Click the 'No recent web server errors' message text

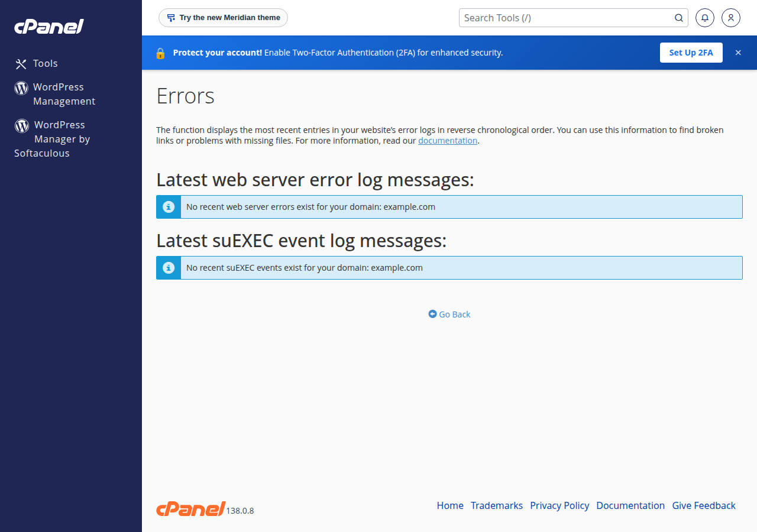click(x=310, y=207)
